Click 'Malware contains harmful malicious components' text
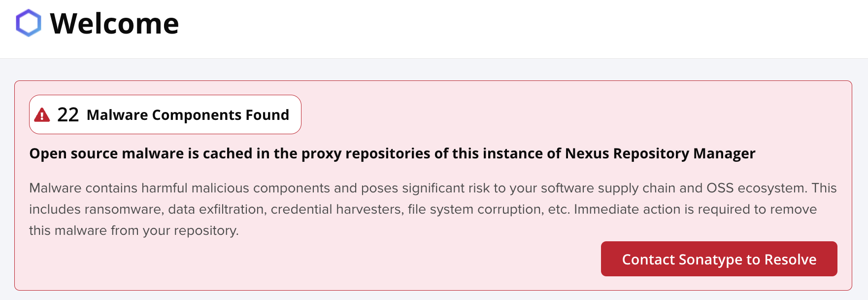 179,188
